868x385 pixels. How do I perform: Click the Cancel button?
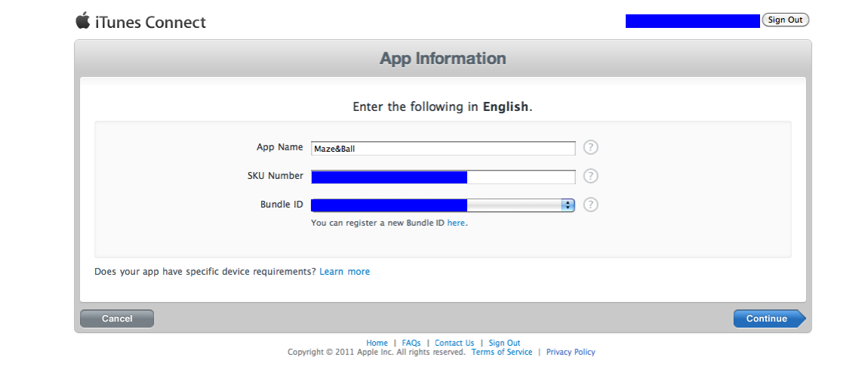point(117,319)
